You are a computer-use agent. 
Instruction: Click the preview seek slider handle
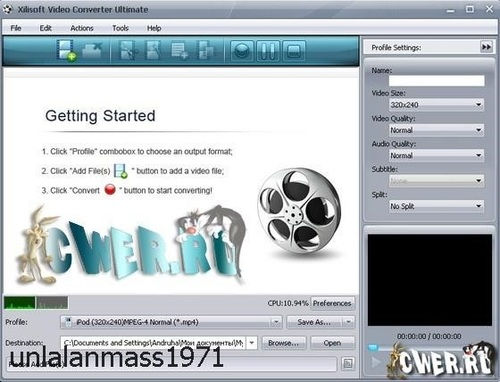point(373,348)
